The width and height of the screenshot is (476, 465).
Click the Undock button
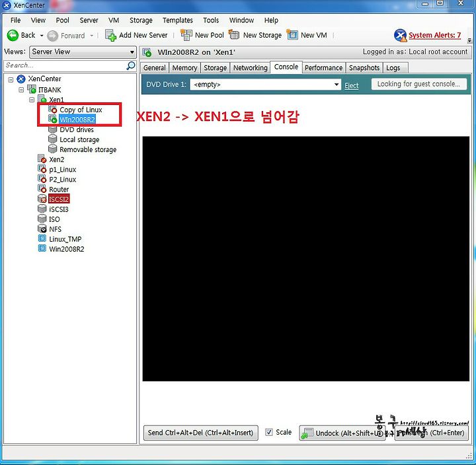[x=342, y=433]
